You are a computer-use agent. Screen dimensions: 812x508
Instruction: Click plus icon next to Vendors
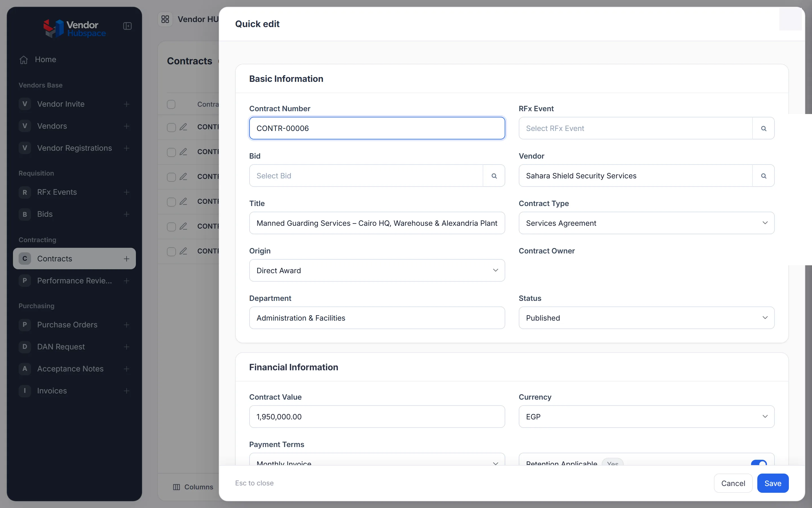point(127,126)
